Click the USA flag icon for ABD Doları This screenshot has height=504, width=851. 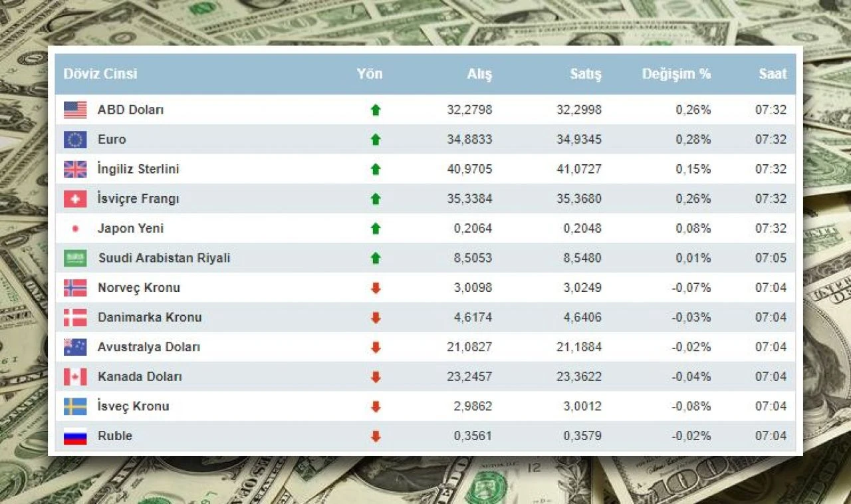pos(76,110)
